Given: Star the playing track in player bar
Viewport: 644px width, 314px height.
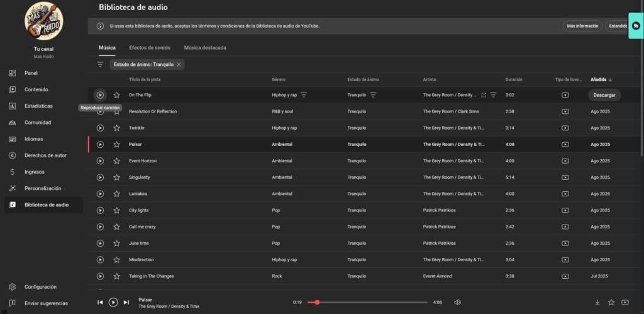Looking at the screenshot, I should pos(611,303).
